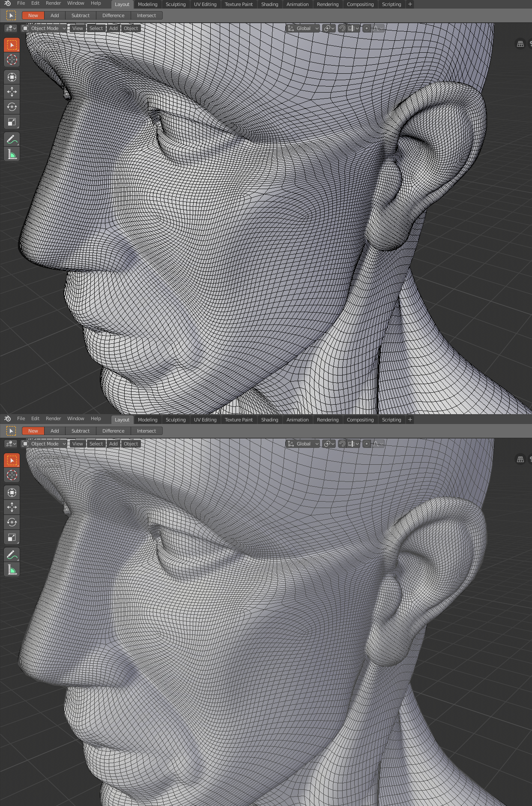Select the Scale tool in upper window toolbar

pos(12,122)
